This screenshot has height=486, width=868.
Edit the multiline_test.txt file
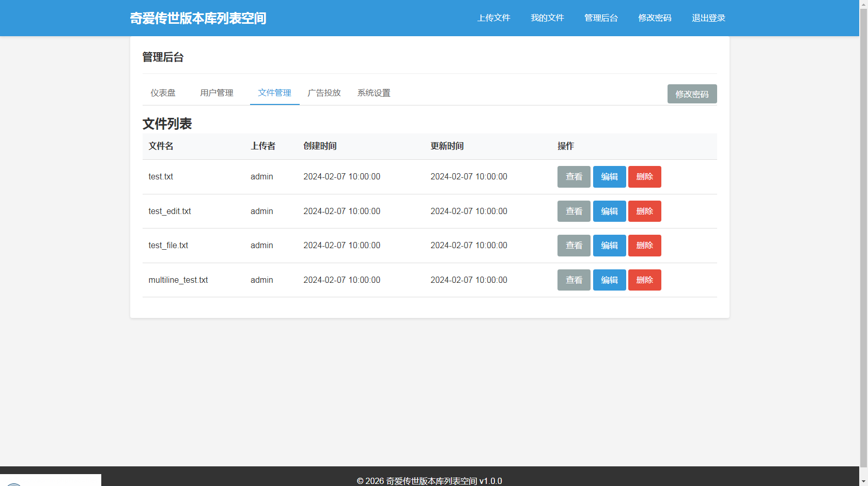[x=609, y=280]
